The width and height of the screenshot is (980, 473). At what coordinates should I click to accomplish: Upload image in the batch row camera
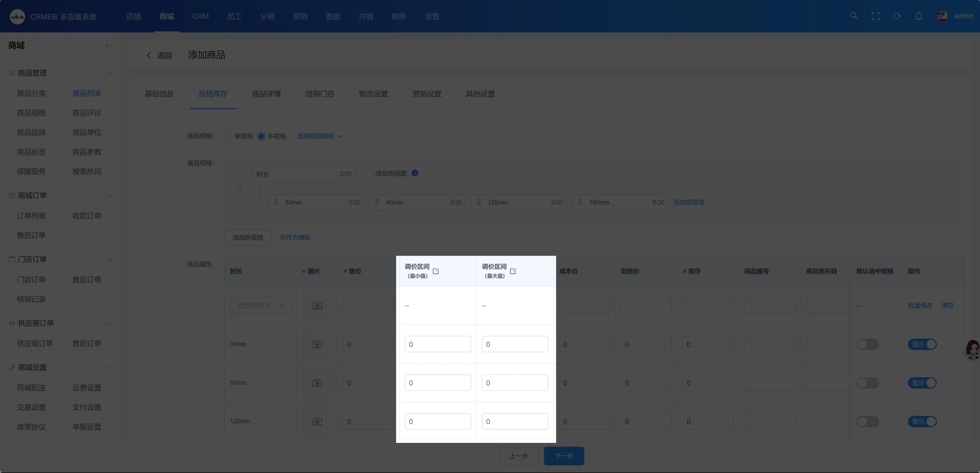click(317, 305)
